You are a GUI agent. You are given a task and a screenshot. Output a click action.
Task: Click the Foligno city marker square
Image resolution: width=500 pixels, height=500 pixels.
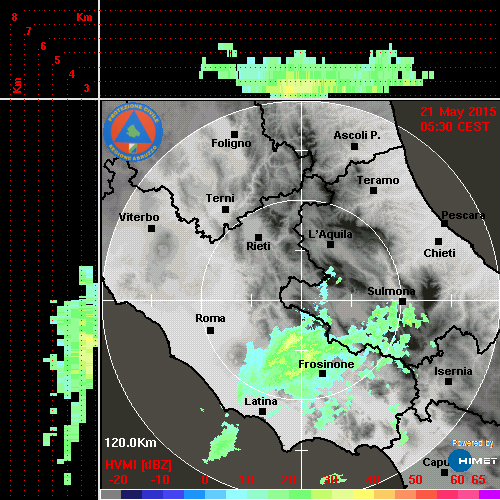(234, 134)
